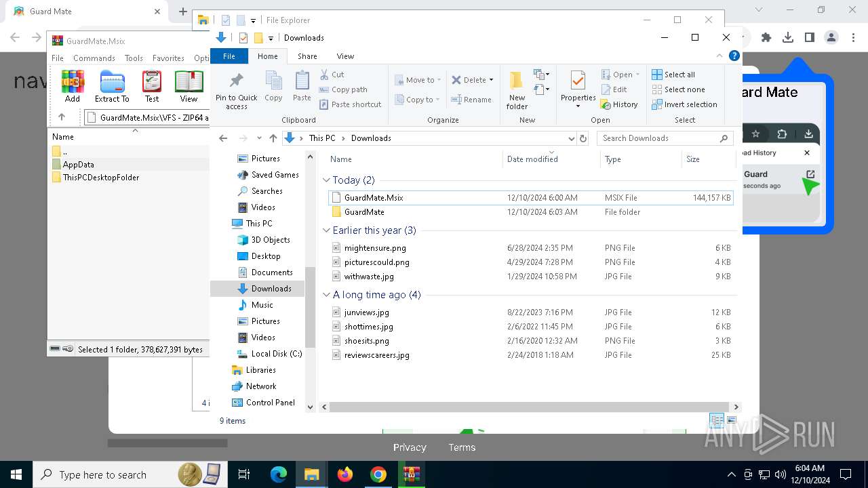Click the Terms link on webpage

click(x=462, y=447)
